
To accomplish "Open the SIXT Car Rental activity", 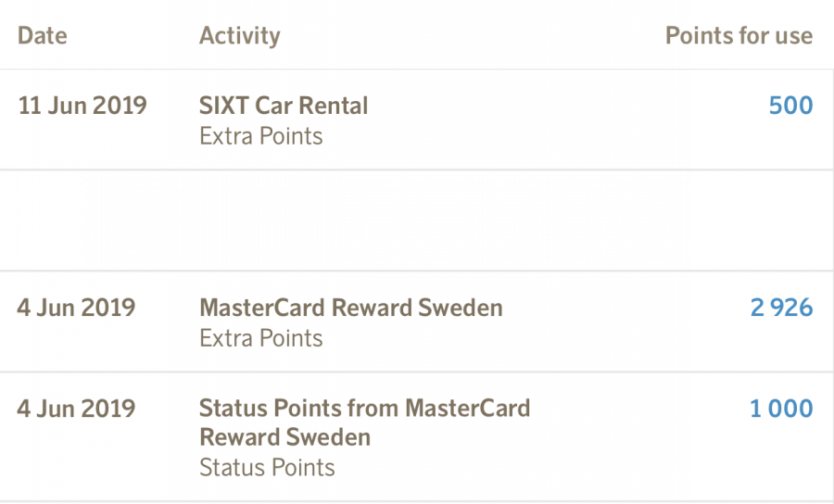I will (x=284, y=106).
